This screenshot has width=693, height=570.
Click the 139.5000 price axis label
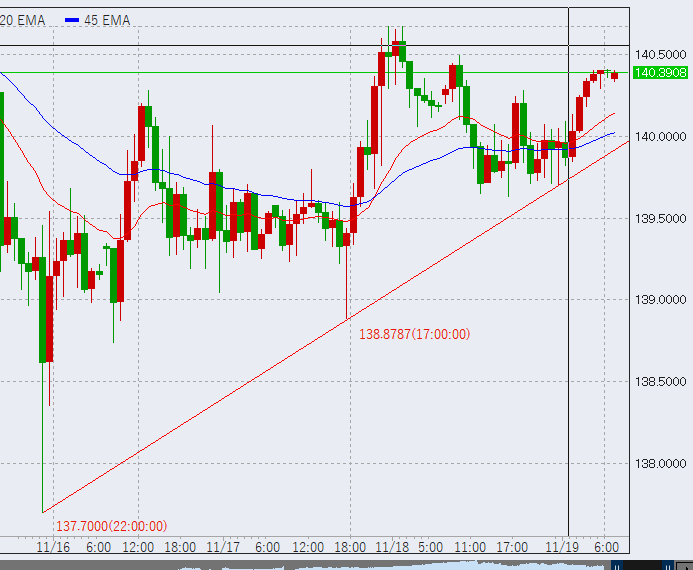660,218
